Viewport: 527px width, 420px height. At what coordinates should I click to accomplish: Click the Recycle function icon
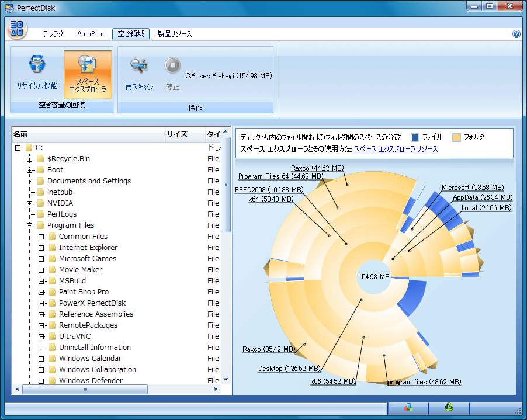pos(37,64)
